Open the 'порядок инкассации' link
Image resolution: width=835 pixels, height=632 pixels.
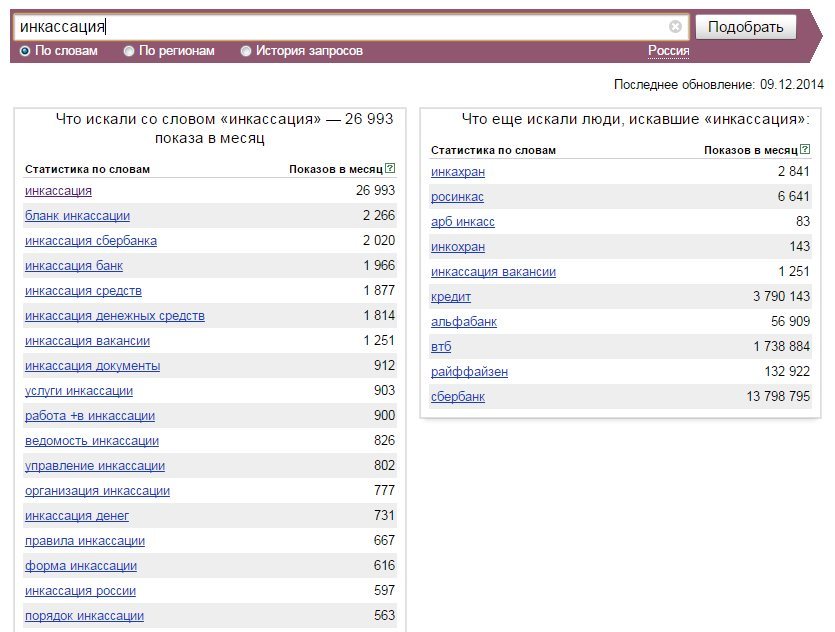84,616
